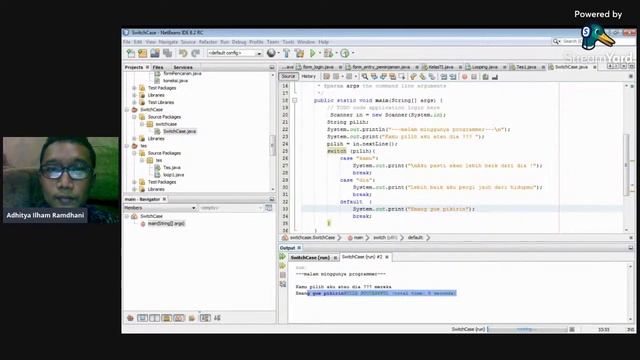Open the Refactor menu
The image size is (640, 360).
pyautogui.click(x=208, y=42)
